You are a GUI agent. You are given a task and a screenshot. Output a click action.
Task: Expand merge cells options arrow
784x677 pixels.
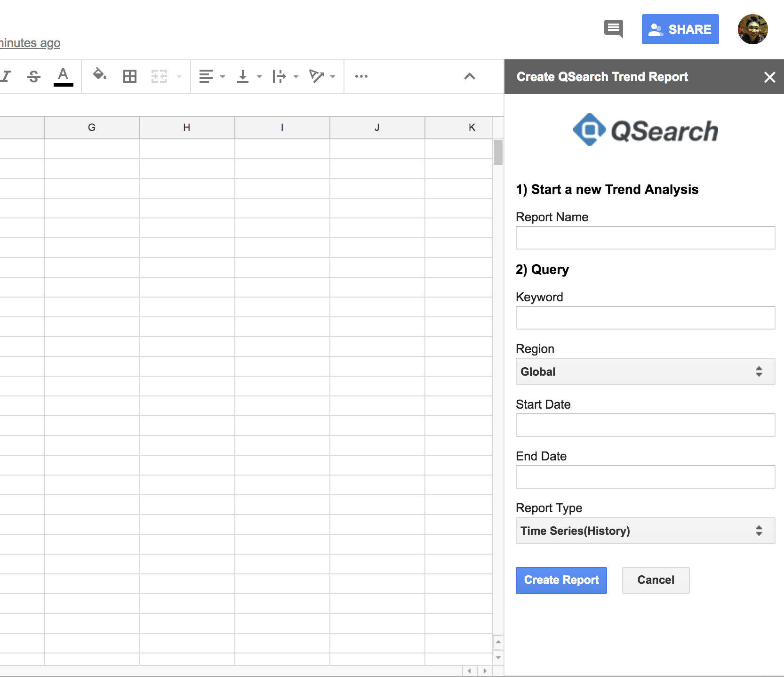click(179, 76)
